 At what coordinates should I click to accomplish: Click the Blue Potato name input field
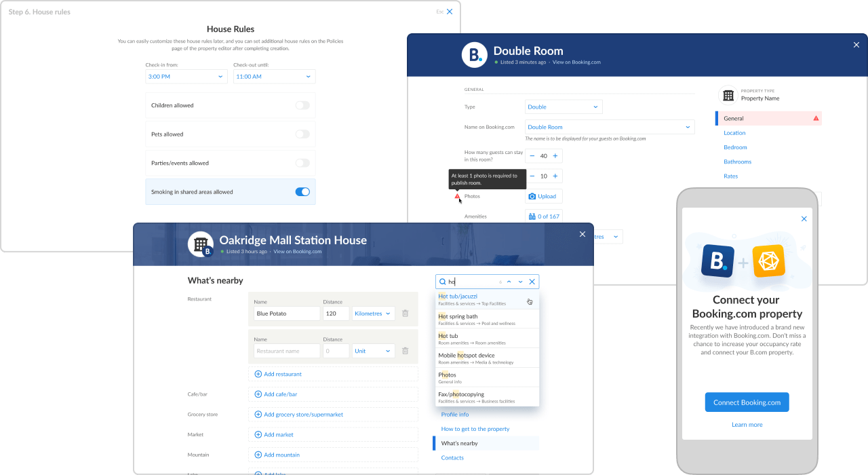coord(286,313)
